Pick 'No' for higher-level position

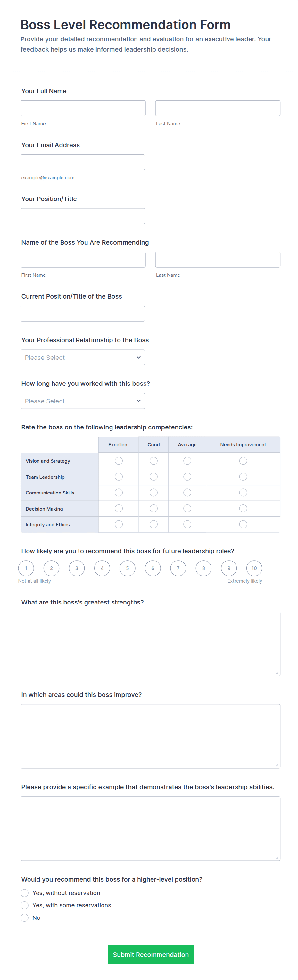point(25,917)
